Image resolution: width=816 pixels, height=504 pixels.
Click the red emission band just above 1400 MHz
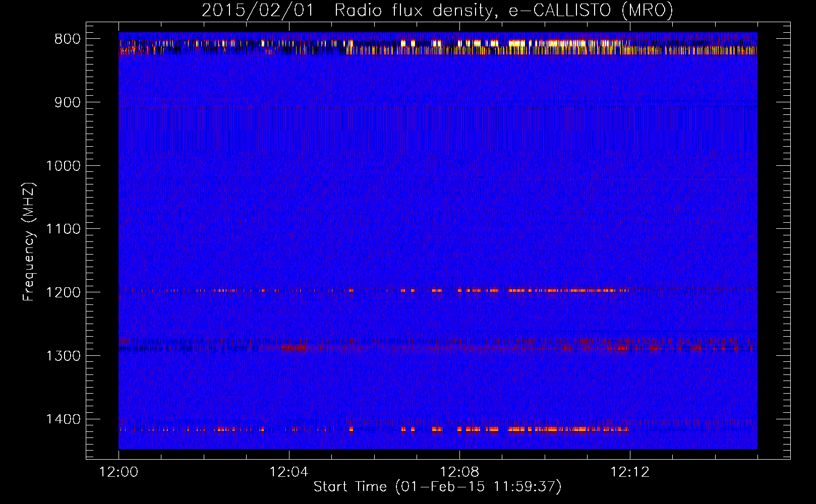[x=373, y=429]
